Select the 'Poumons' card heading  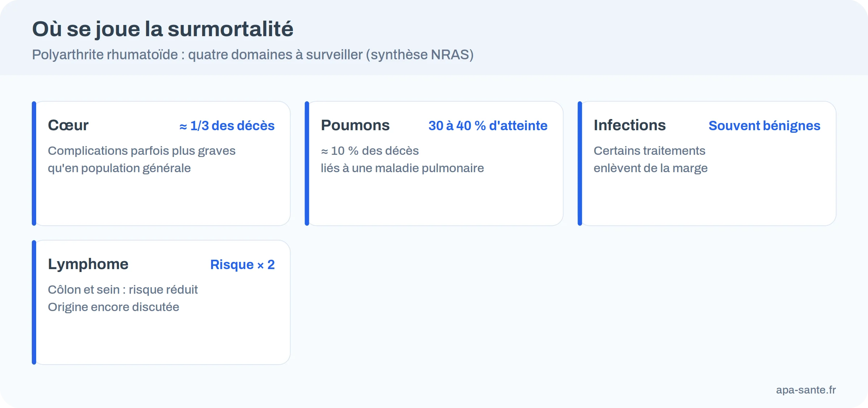pos(355,125)
